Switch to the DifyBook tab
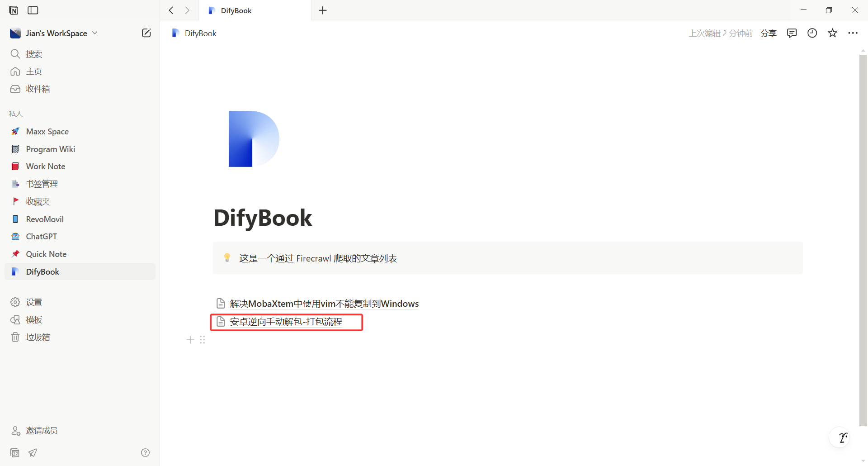Screen dimensions: 868x466 255,10
